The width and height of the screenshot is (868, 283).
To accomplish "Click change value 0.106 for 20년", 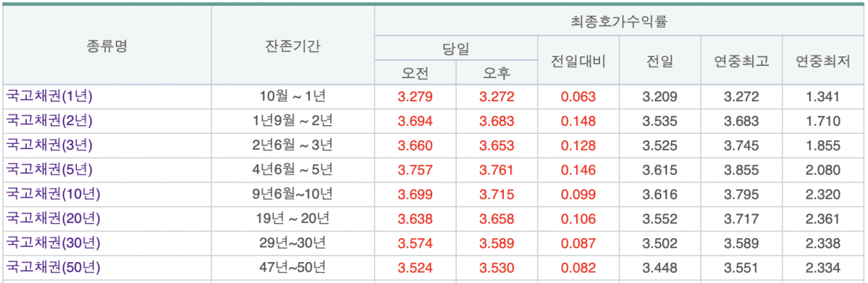I will tap(578, 219).
